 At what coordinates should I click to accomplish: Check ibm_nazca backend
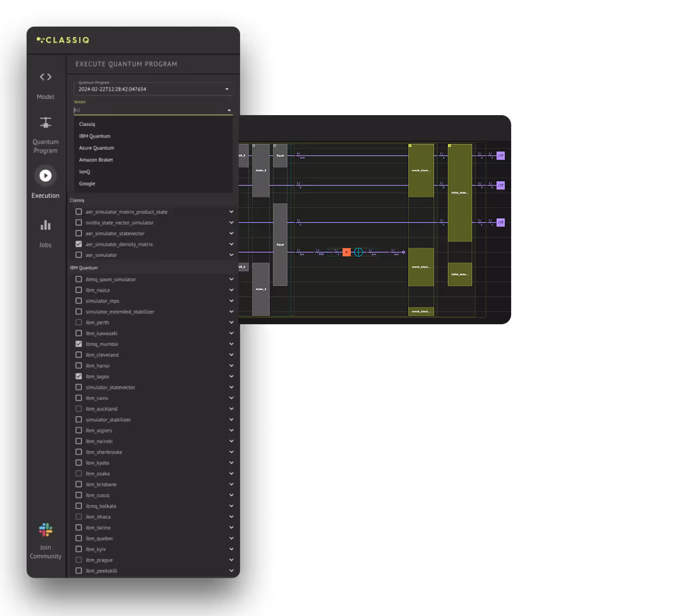point(79,290)
